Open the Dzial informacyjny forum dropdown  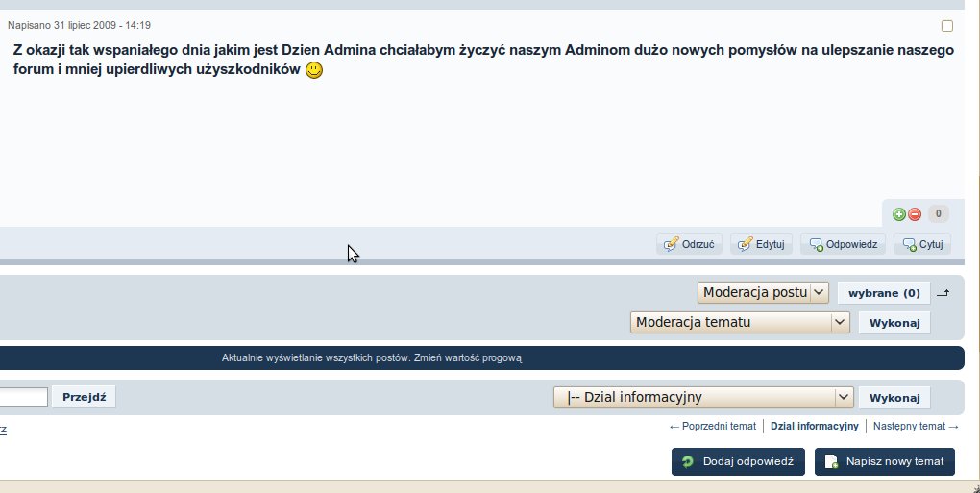click(x=703, y=398)
